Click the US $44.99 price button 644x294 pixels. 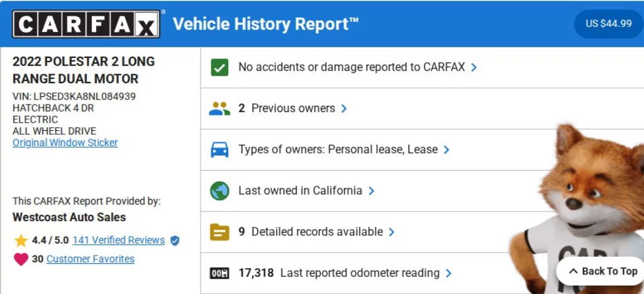[608, 24]
